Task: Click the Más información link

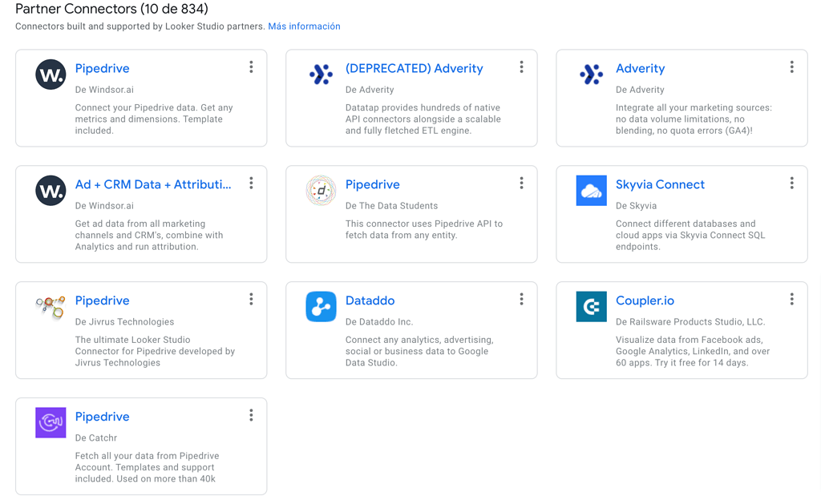Action: (x=305, y=26)
